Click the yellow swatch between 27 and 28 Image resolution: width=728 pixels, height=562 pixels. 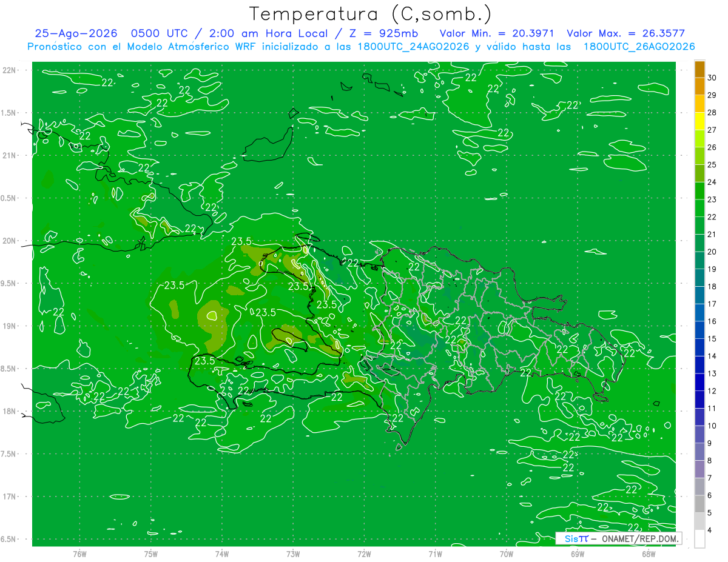tap(699, 121)
